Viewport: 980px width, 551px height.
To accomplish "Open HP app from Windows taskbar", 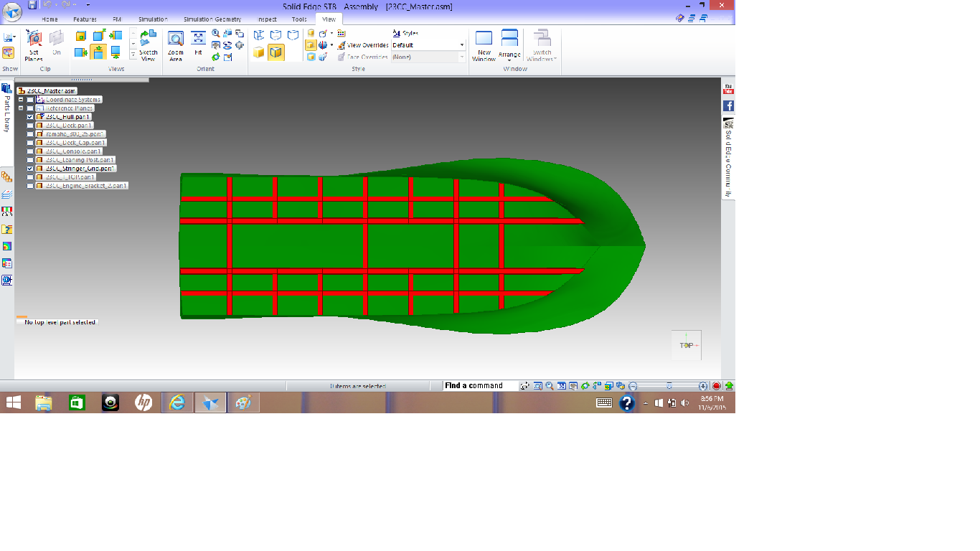I will pos(143,403).
